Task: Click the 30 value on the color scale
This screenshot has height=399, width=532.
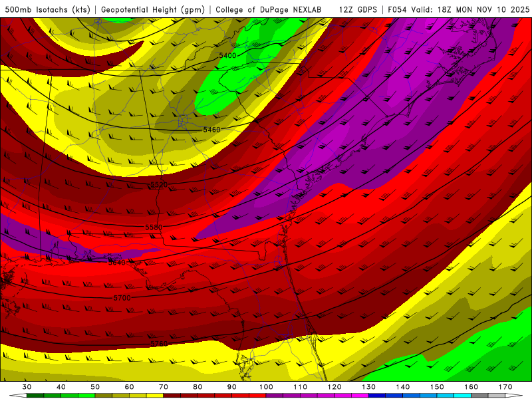Action: pyautogui.click(x=27, y=387)
